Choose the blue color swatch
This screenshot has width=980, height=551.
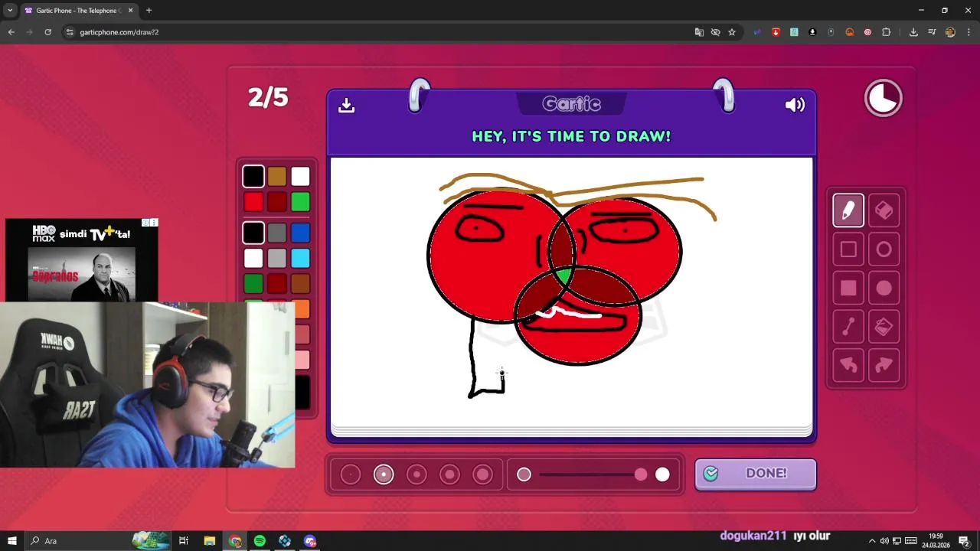(x=300, y=233)
